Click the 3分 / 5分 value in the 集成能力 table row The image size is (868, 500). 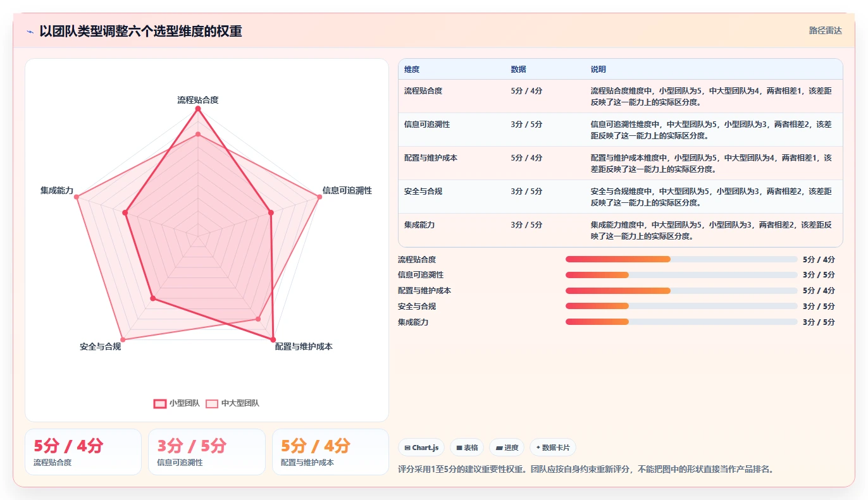coord(526,224)
